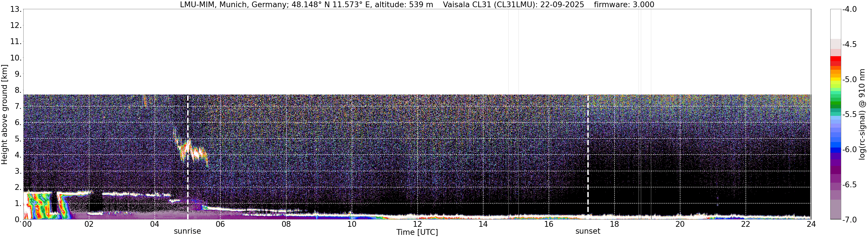This screenshot has width=868, height=238.
Task: Select the 'Time [UTC]' x-axis label
Action: pyautogui.click(x=417, y=232)
